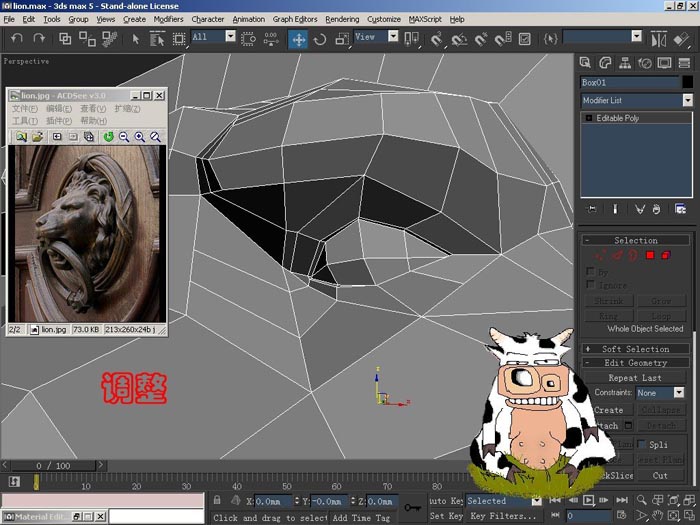Viewport: 700px width, 525px height.
Task: Click the Play Animation button
Action: click(588, 500)
